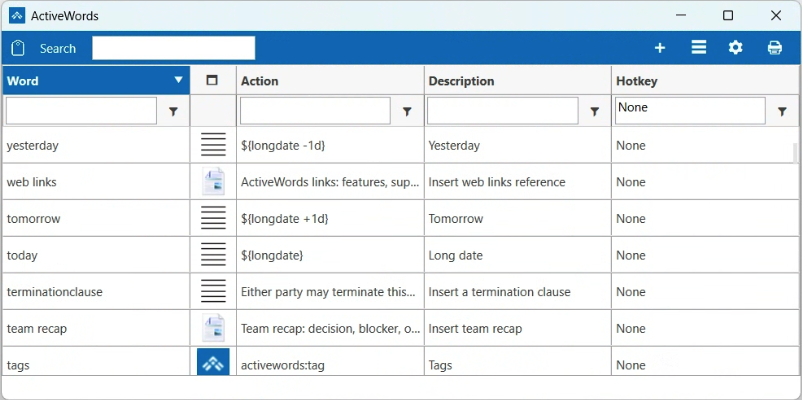Image resolution: width=802 pixels, height=400 pixels.
Task: Click the ActiveWords icon in tags row
Action: click(213, 362)
